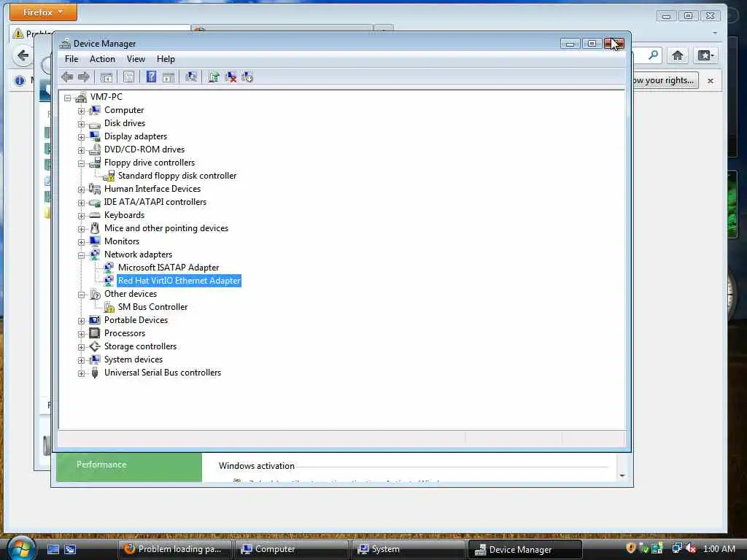Collapse the Network adapters category
Screen dimensions: 747x560
(82, 255)
